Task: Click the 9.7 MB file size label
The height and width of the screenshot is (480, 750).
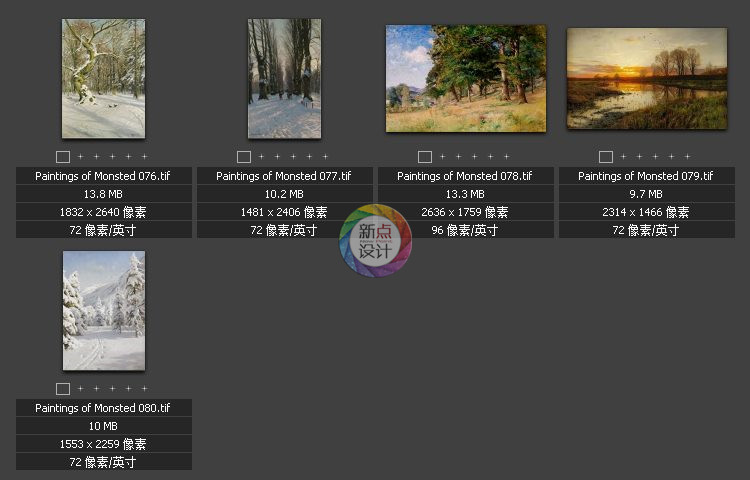Action: coord(646,194)
